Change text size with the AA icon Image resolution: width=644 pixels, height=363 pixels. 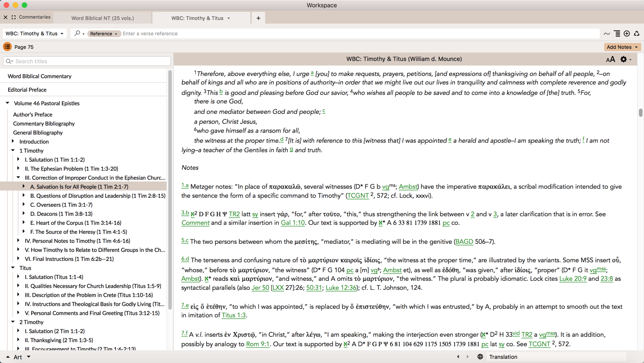(x=610, y=59)
